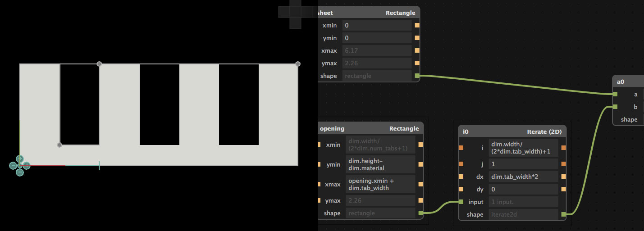Click the a0 node's a input port
Viewport: 644px width, 231px height.
[x=615, y=94]
